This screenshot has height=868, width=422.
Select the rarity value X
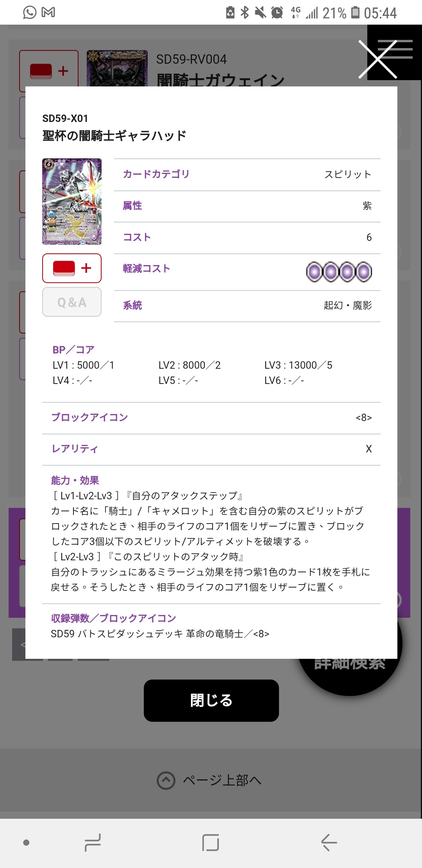[368, 449]
